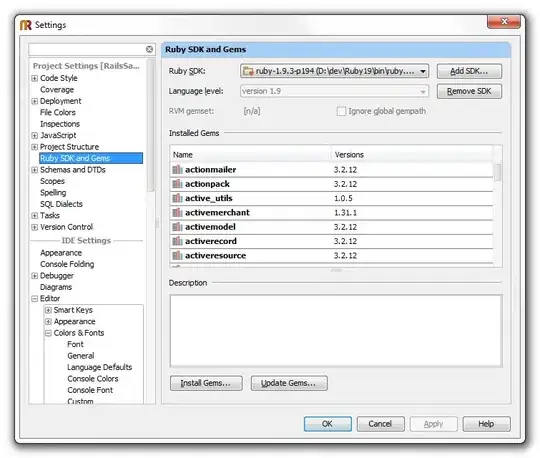Click the activerecord gem icon

click(177, 241)
